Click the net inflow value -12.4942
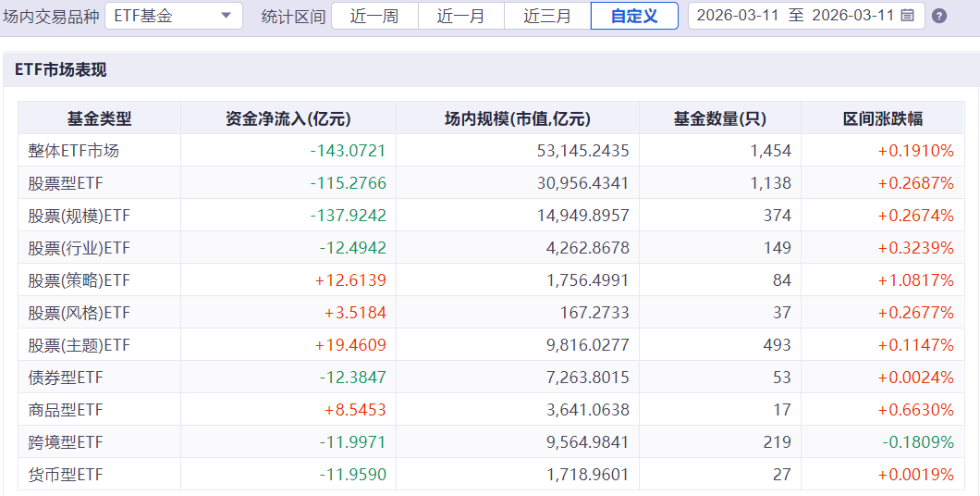Screen dimensions: 980x496 pyautogui.click(x=353, y=248)
